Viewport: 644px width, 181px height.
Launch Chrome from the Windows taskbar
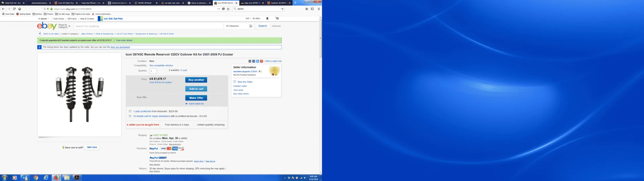[x=36, y=178]
